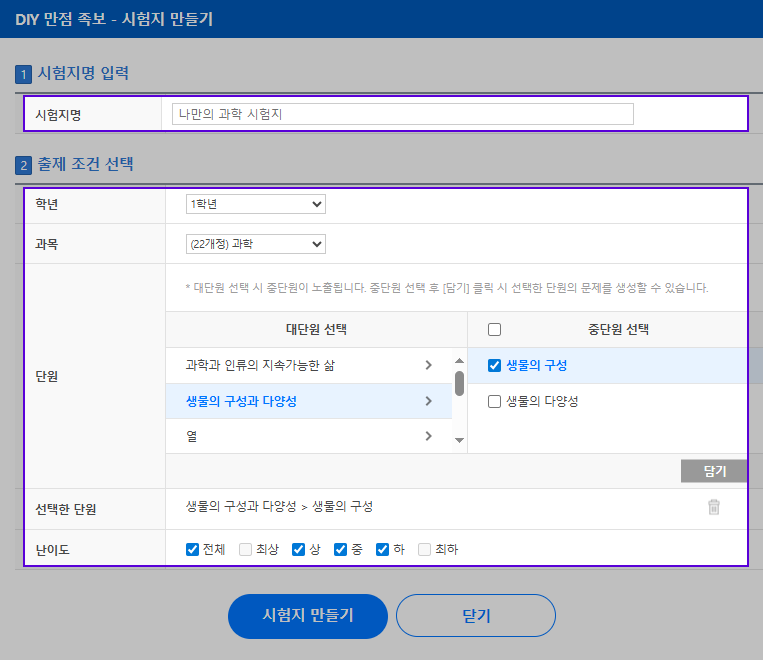The width and height of the screenshot is (763, 660).
Task: Toggle 전체 difficulty checkbox
Action: pyautogui.click(x=193, y=549)
